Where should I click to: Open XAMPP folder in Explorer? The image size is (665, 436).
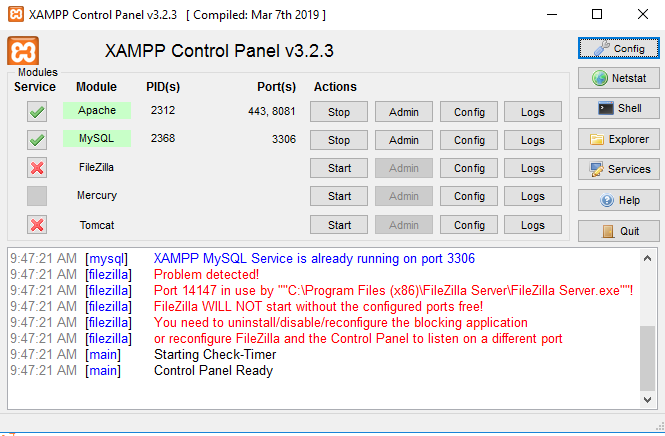[618, 139]
